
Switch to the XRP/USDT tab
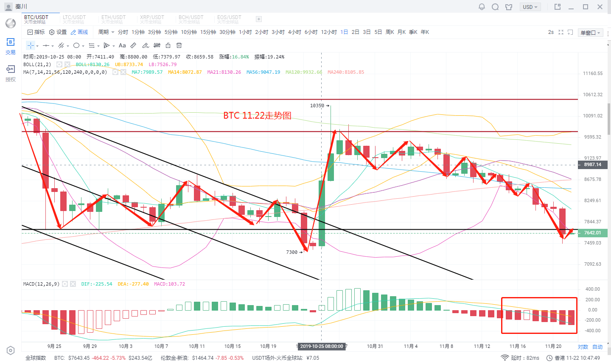click(152, 19)
